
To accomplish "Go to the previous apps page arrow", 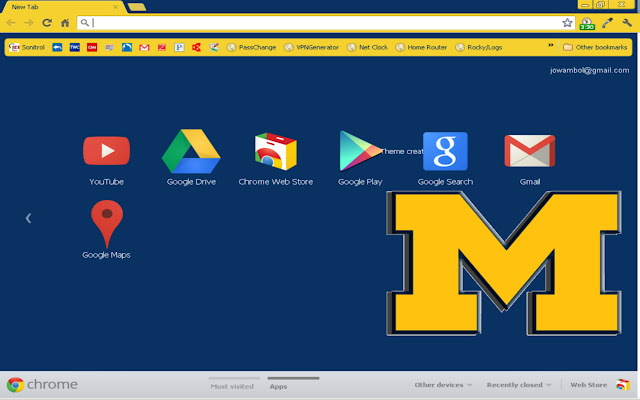I will click(28, 218).
